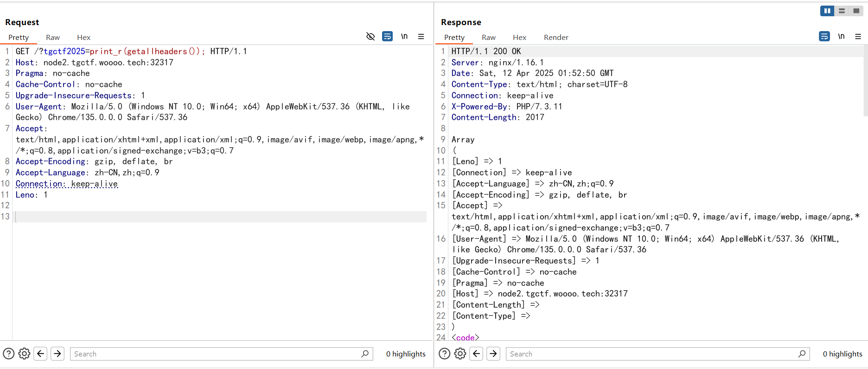This screenshot has width=868, height=369.
Task: Toggle non-printable \n characters in Request
Action: (404, 36)
